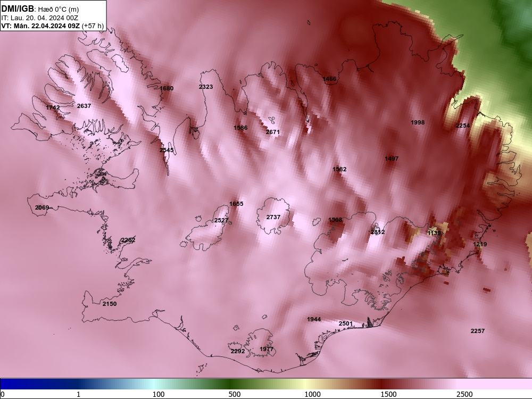Click the 2501 height value
The image size is (532, 399).
(x=345, y=323)
